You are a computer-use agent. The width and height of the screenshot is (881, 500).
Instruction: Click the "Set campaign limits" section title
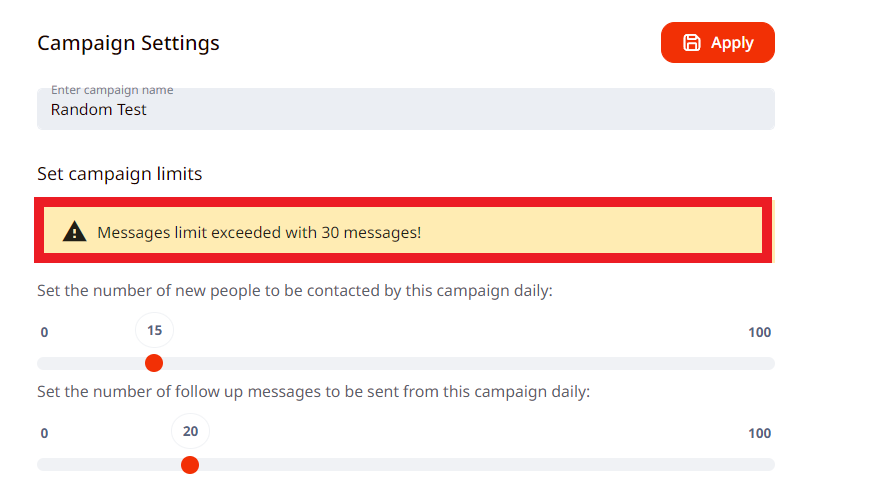(119, 174)
